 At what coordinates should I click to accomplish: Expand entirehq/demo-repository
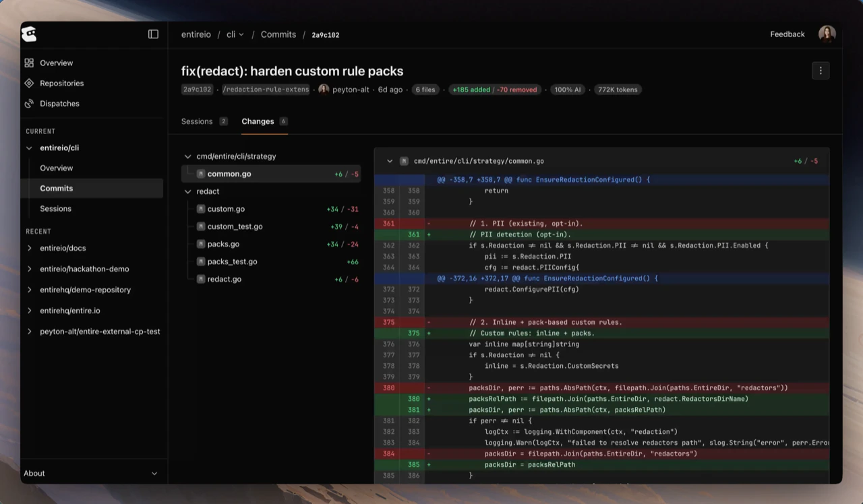(x=29, y=290)
